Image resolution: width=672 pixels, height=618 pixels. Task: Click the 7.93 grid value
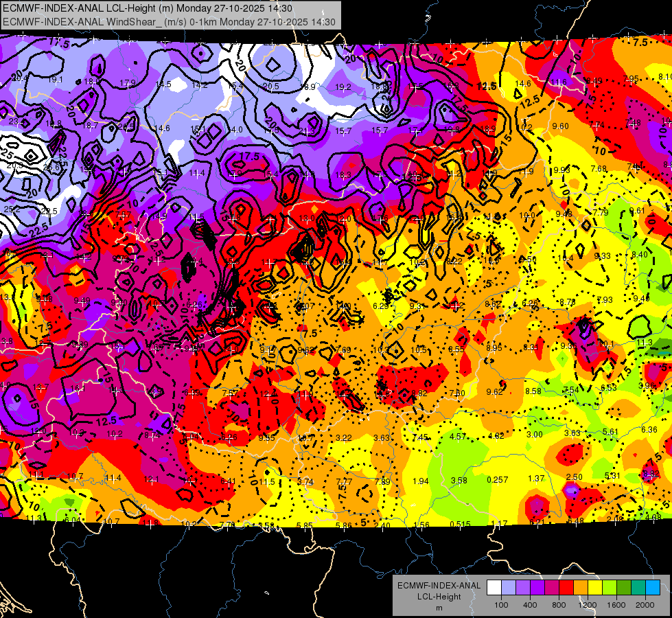coord(605,300)
